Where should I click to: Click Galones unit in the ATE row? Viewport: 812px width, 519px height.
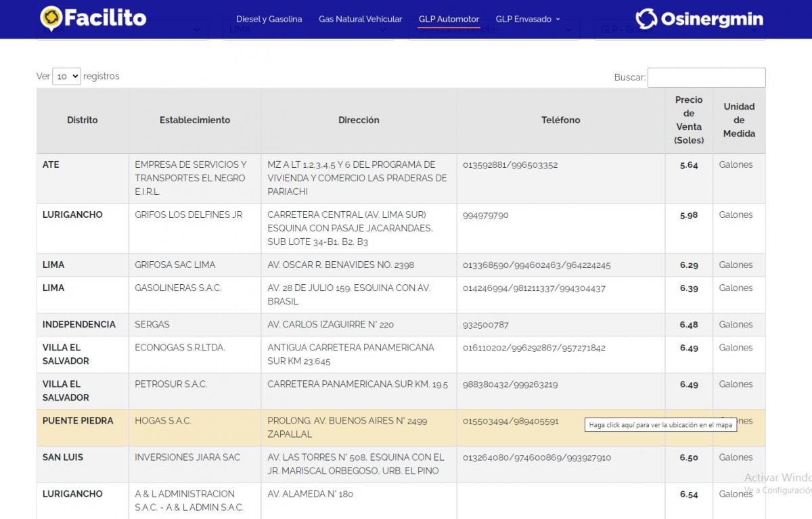(736, 165)
